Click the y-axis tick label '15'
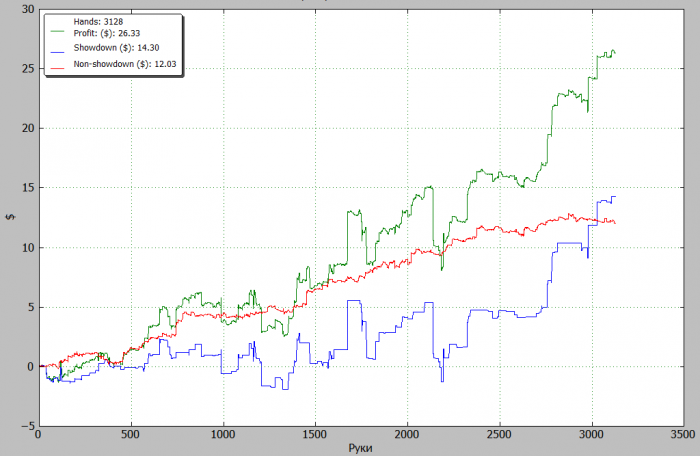This screenshot has width=700, height=456. click(x=28, y=188)
